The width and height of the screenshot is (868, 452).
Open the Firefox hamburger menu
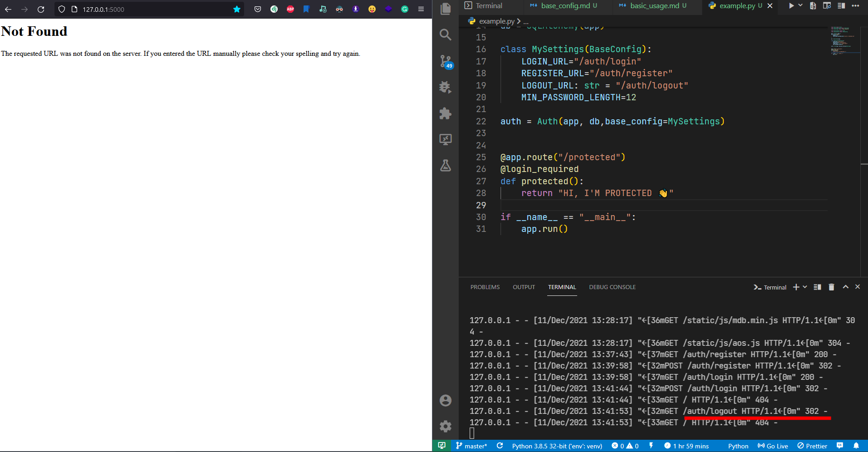(421, 9)
